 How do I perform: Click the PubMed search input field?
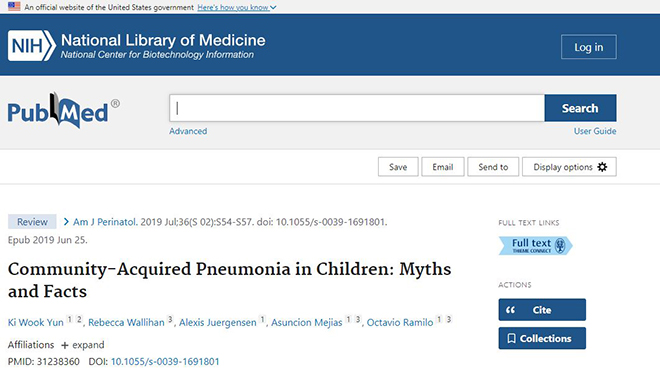[x=357, y=108]
